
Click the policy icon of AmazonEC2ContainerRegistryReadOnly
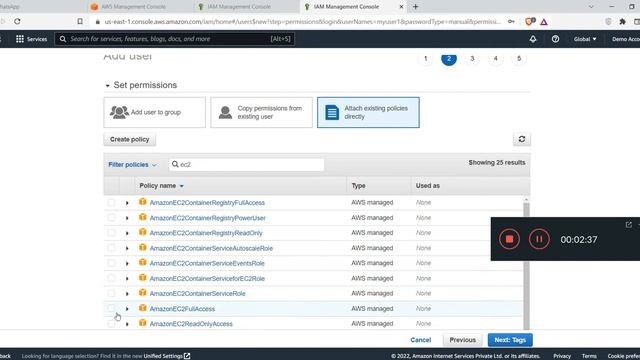(142, 232)
